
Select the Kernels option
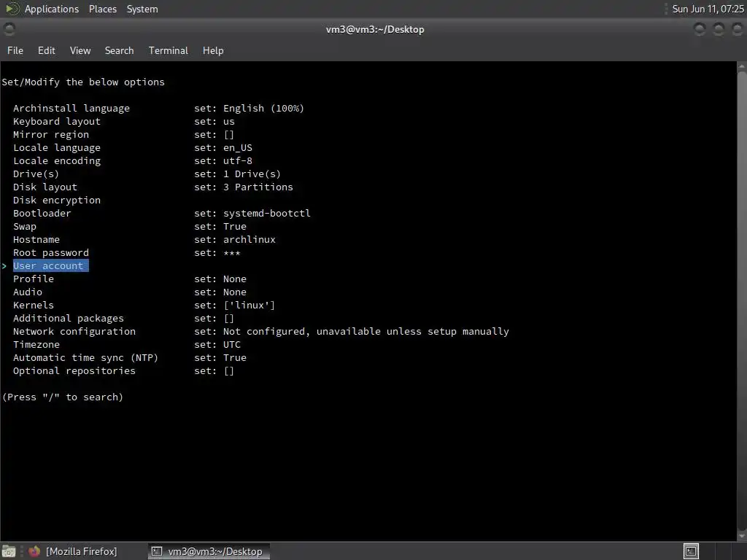click(34, 306)
